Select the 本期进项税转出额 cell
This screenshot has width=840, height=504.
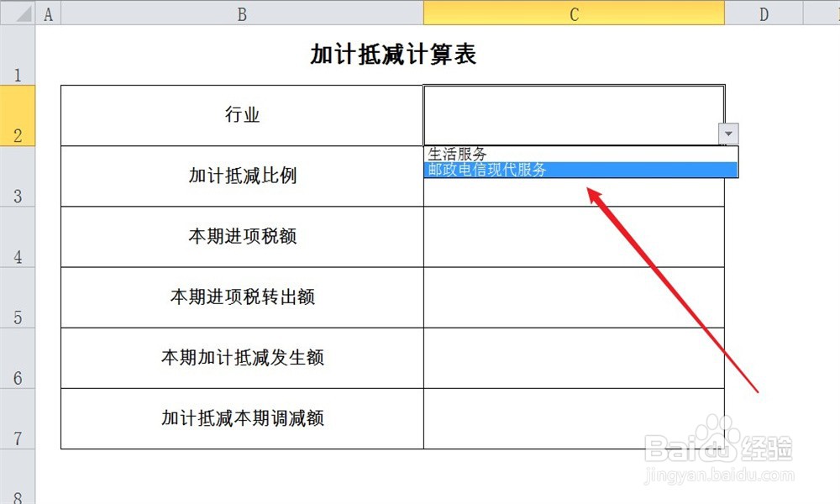tap(241, 297)
